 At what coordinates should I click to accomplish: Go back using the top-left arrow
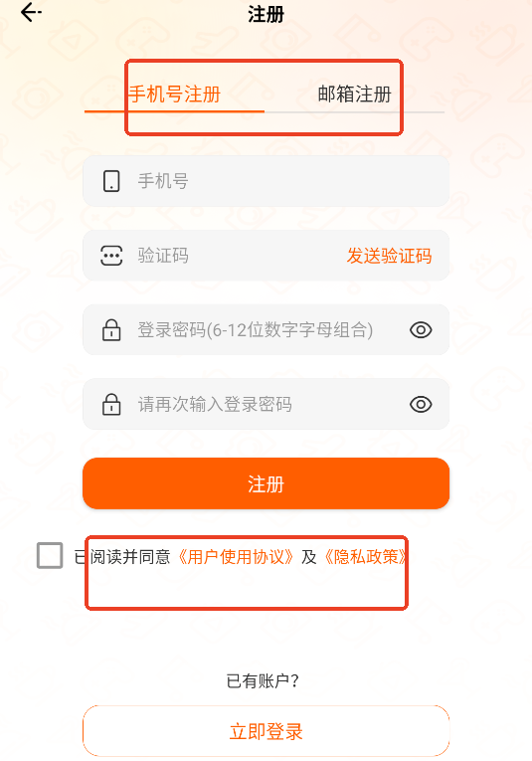tap(31, 12)
